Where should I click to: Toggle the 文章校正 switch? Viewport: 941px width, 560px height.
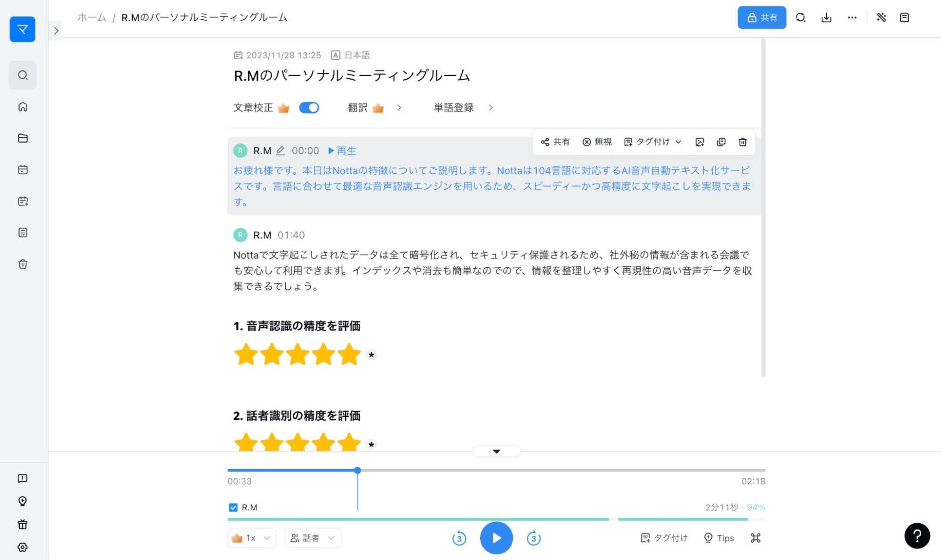[x=309, y=108]
